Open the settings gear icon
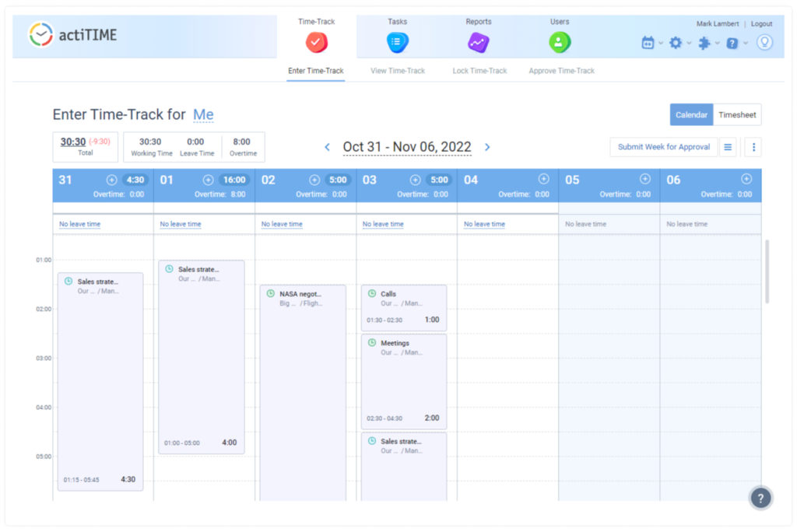The width and height of the screenshot is (797, 532). point(676,43)
